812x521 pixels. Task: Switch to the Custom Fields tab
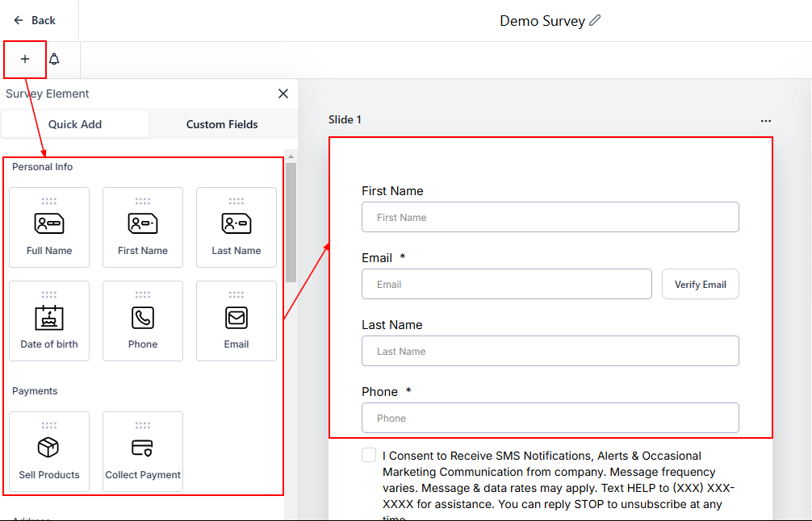coord(222,124)
